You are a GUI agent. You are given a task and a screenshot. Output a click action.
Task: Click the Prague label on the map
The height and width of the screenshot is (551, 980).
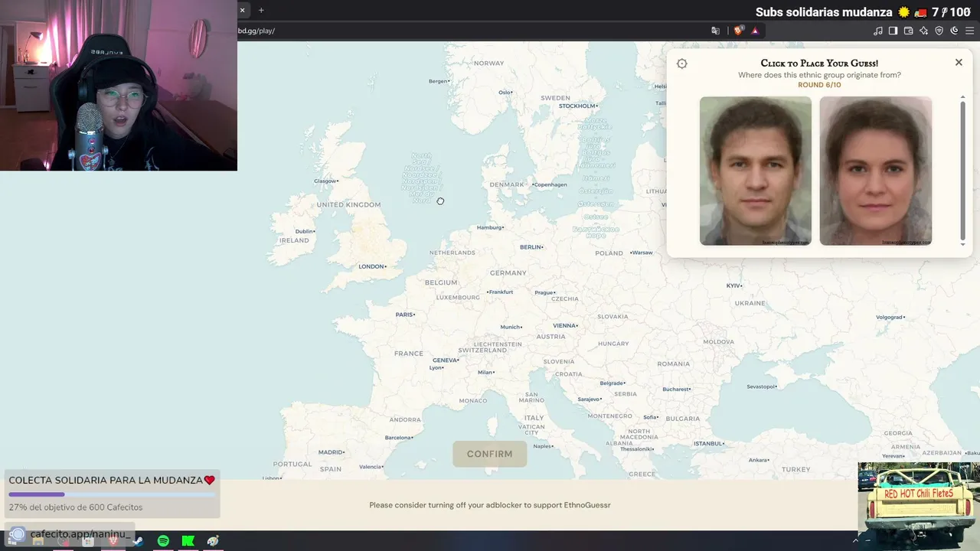[x=544, y=292]
